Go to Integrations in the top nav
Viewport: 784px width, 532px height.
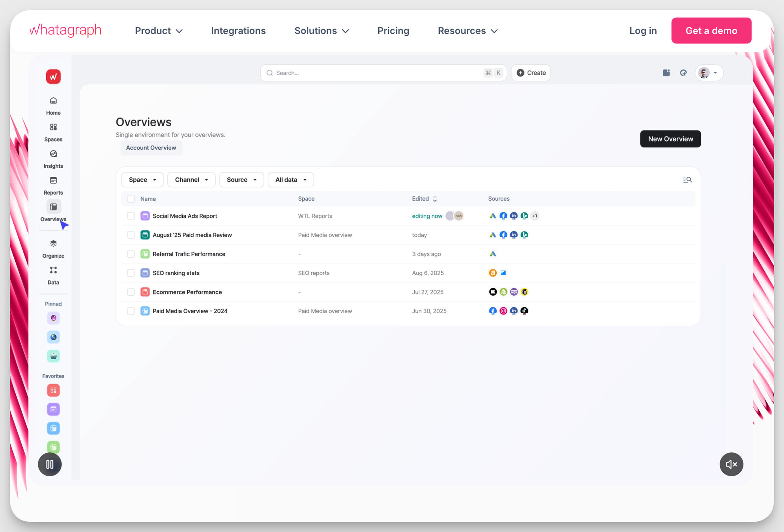238,31
